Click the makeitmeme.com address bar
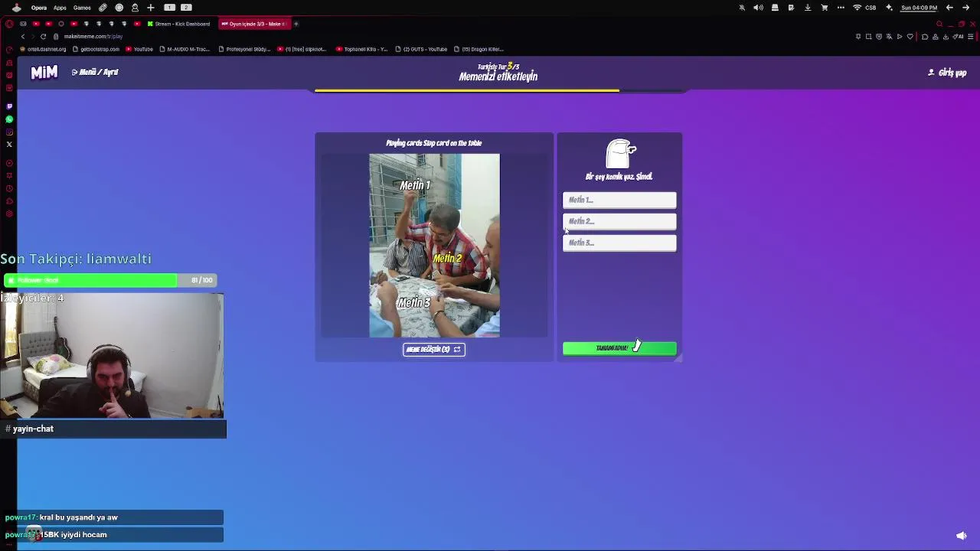The image size is (980, 551). (x=93, y=37)
